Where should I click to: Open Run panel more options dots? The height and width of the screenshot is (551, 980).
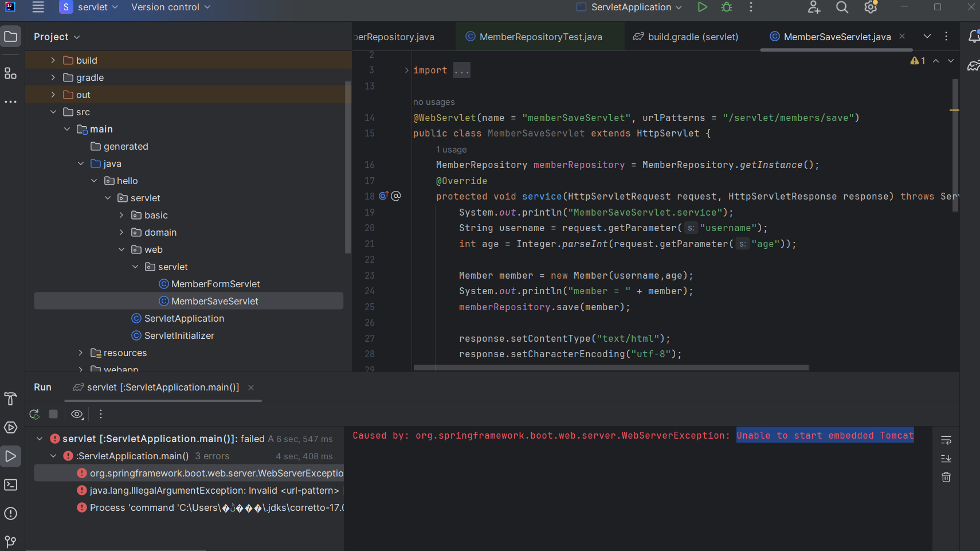[101, 414]
